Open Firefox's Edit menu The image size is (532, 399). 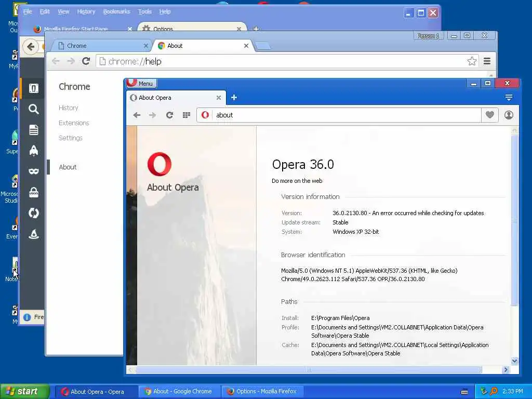point(45,11)
